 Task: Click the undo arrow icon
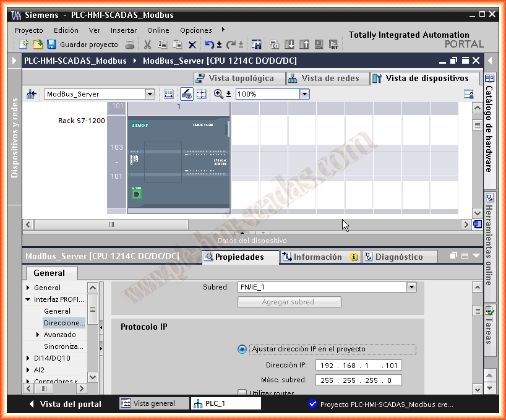tap(209, 45)
